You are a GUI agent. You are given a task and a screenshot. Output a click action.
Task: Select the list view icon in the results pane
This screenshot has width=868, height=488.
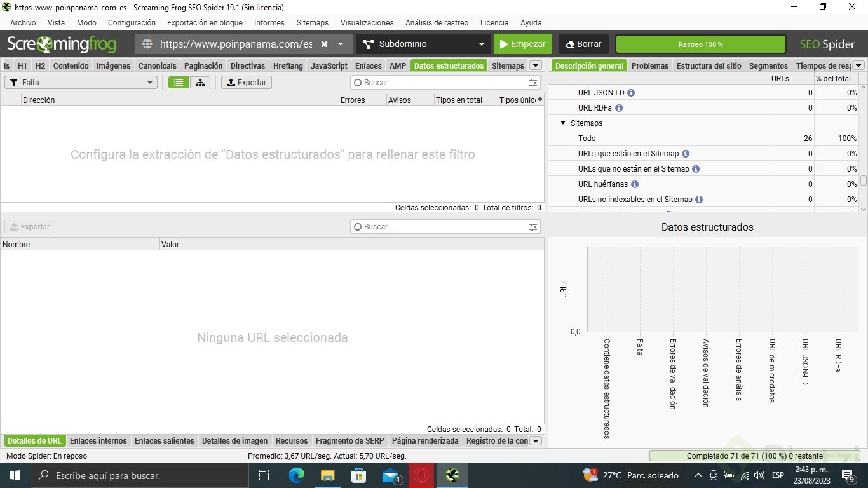[177, 82]
